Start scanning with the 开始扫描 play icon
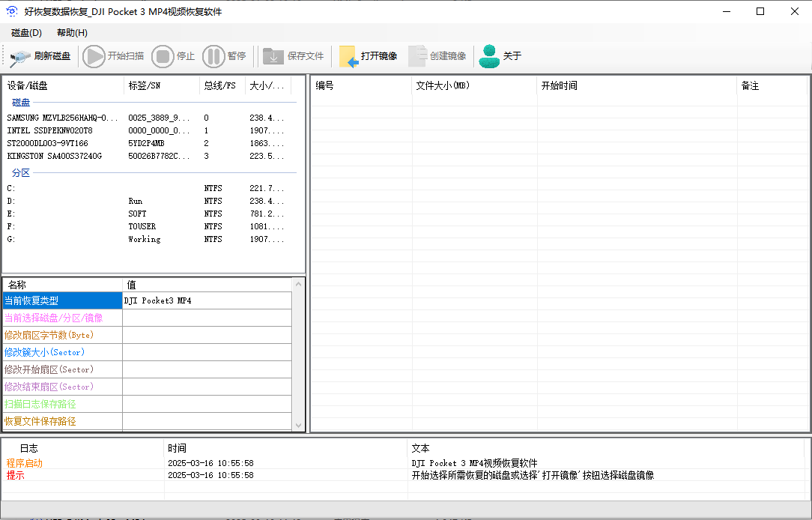This screenshot has height=520, width=812. point(94,56)
